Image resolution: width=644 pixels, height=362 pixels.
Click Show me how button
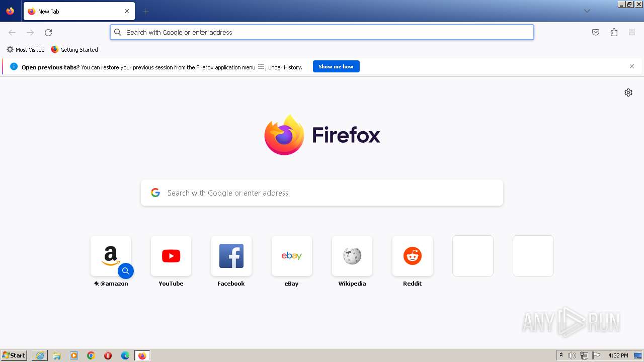(x=336, y=66)
